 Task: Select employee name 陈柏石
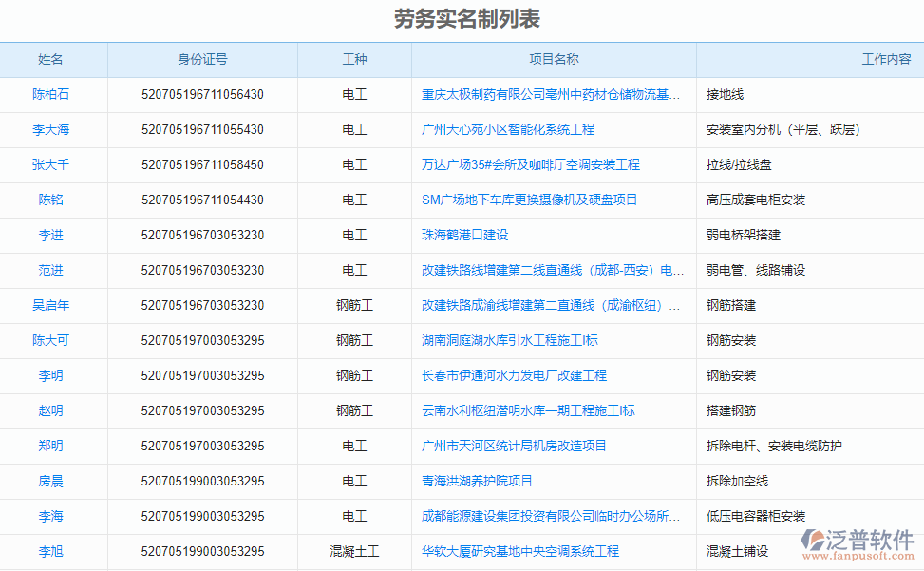[53, 94]
